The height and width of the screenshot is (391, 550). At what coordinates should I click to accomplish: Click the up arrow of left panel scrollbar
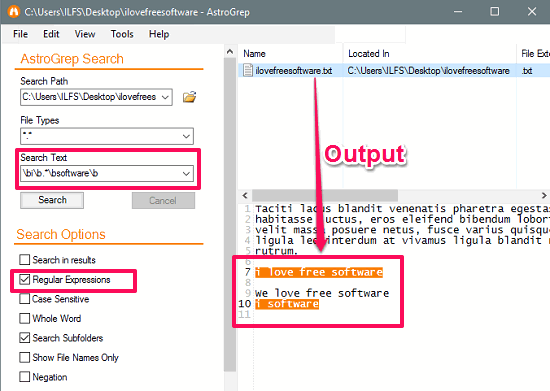click(x=230, y=52)
